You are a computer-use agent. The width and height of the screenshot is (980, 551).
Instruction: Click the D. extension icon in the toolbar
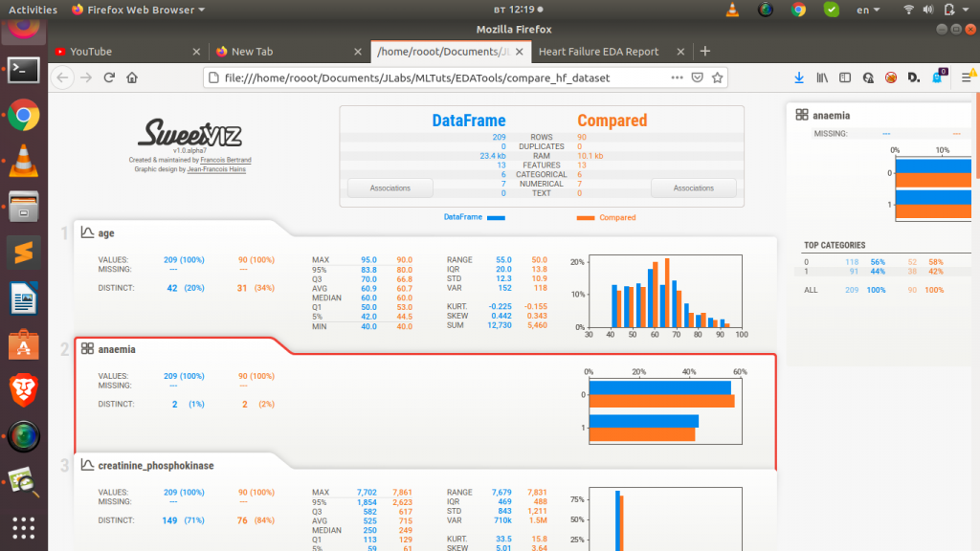pyautogui.click(x=913, y=77)
